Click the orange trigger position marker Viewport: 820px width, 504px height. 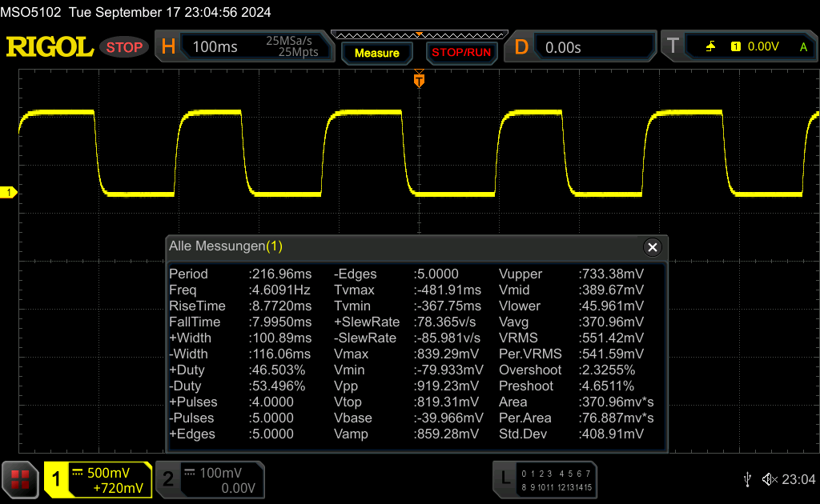point(419,80)
